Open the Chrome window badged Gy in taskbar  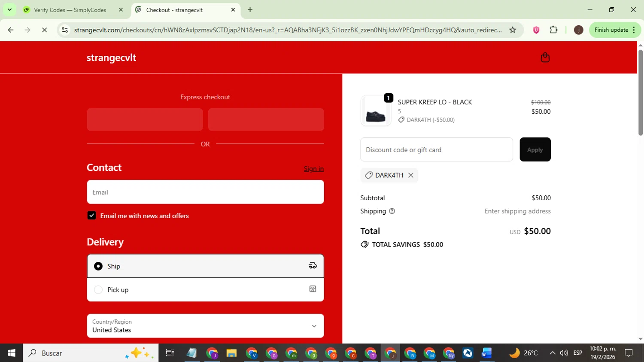(449, 353)
